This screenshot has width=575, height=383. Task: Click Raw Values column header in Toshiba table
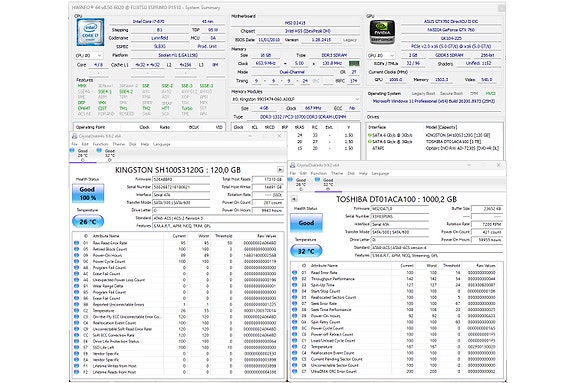click(x=486, y=265)
